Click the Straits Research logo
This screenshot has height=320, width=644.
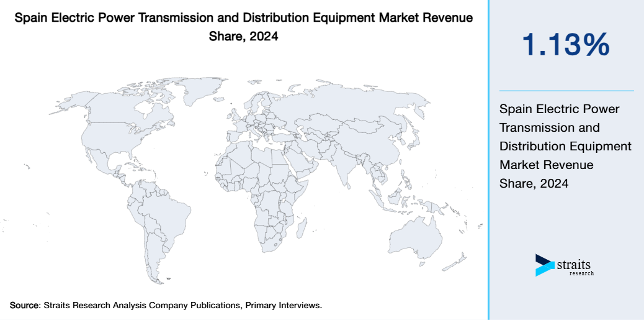565,265
